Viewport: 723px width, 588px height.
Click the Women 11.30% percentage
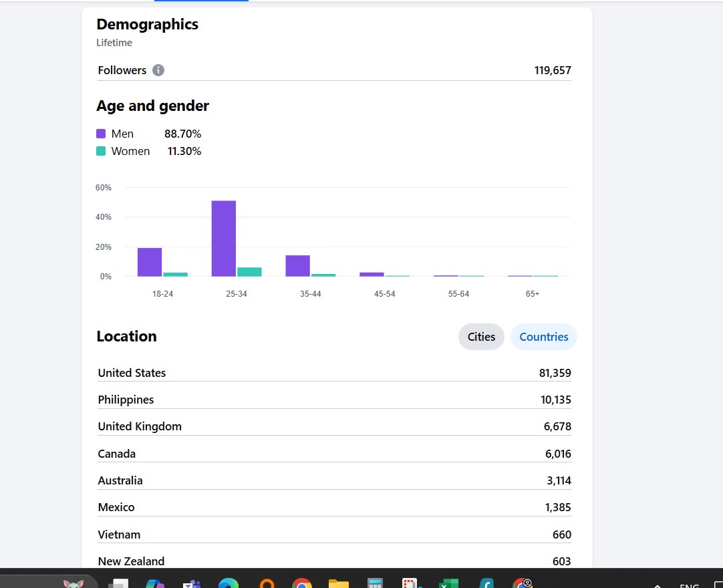[184, 151]
